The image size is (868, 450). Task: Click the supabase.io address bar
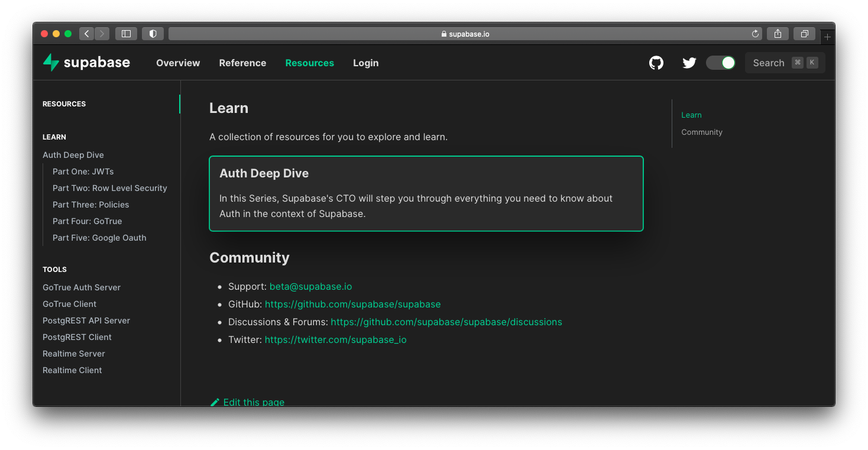pyautogui.click(x=465, y=34)
